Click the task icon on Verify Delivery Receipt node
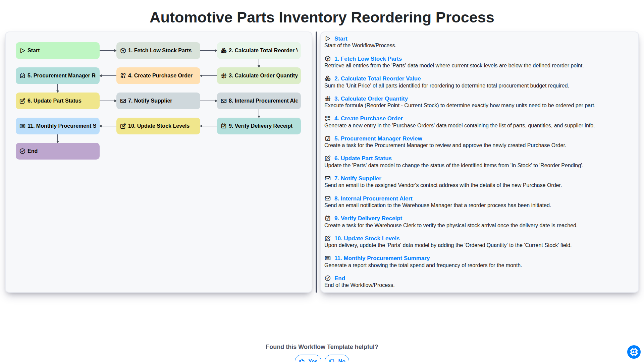The width and height of the screenshot is (644, 362). point(224,126)
